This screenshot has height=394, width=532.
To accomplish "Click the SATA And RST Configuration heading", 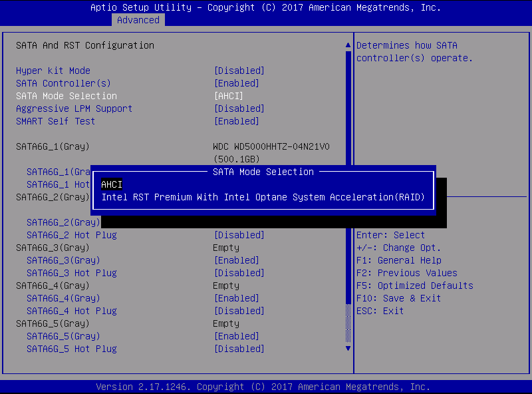I will 85,45.
